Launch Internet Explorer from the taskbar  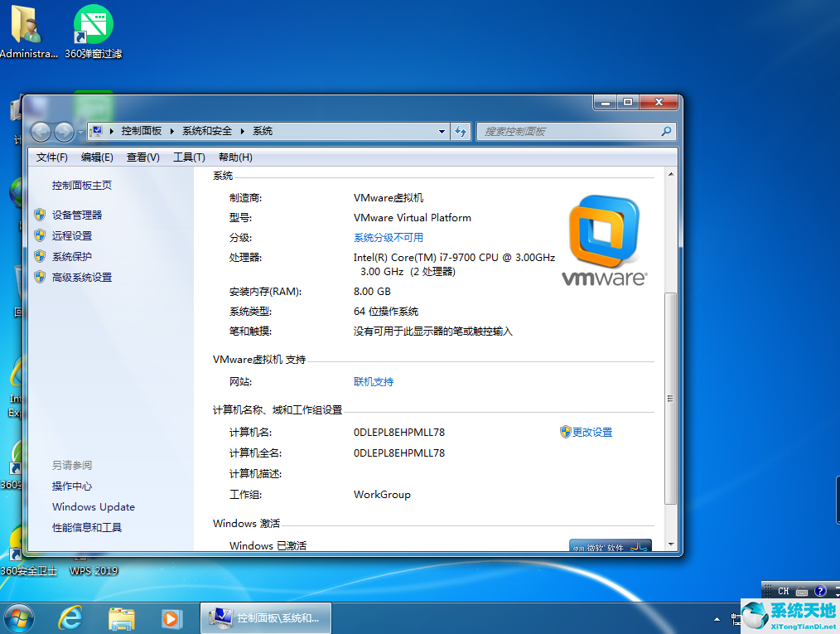(x=70, y=618)
